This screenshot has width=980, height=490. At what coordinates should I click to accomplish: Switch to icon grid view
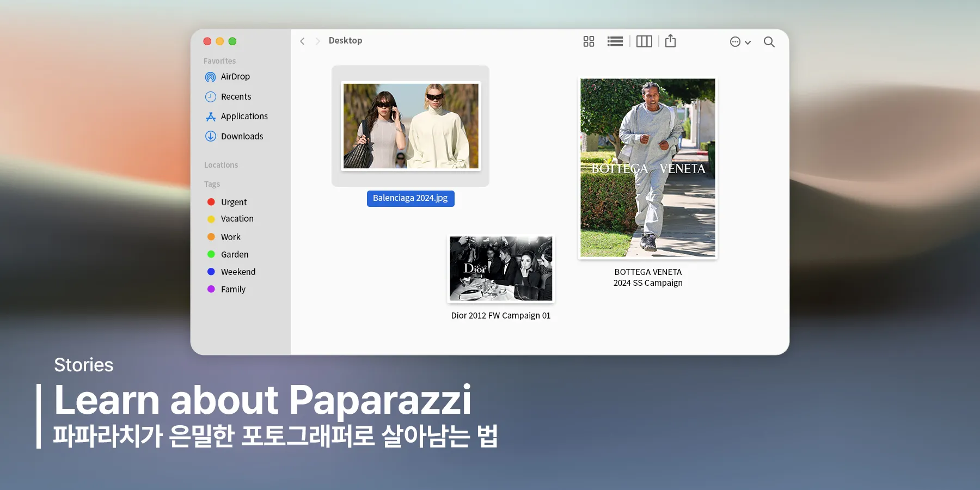(589, 41)
